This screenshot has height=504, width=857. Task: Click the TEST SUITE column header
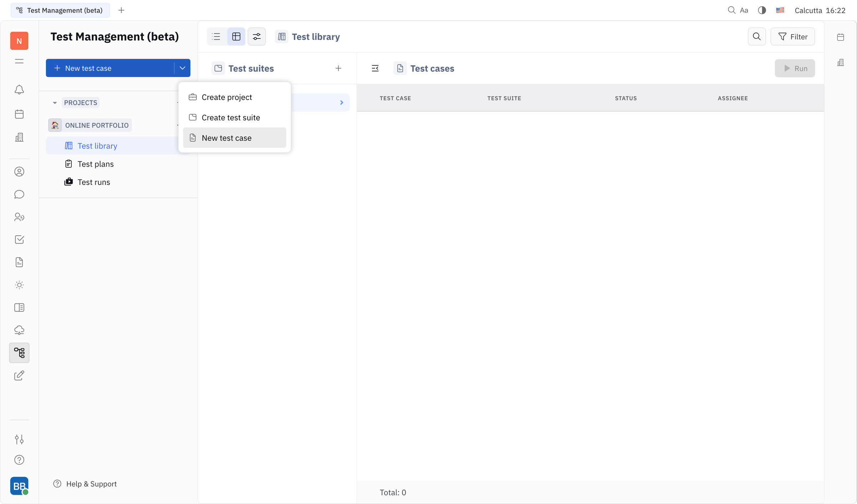pyautogui.click(x=504, y=98)
